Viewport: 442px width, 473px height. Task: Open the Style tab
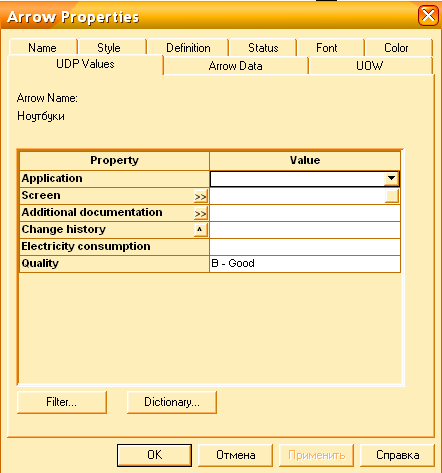pos(112,47)
